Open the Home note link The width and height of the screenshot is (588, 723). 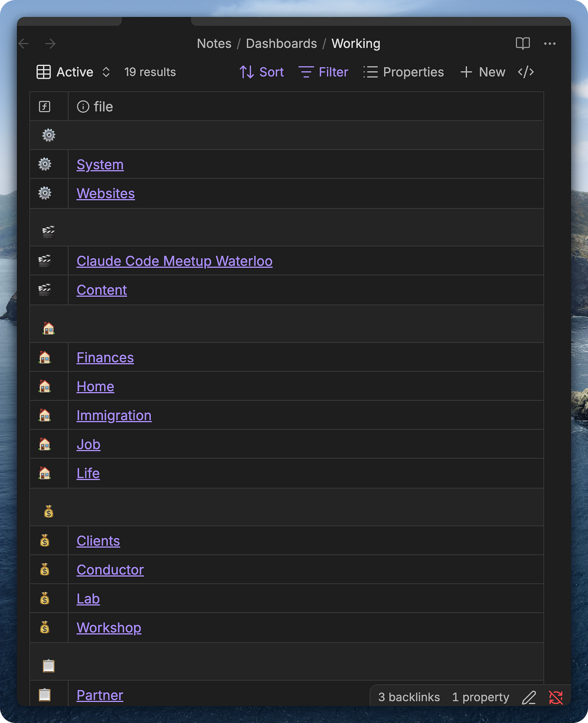pyautogui.click(x=95, y=387)
